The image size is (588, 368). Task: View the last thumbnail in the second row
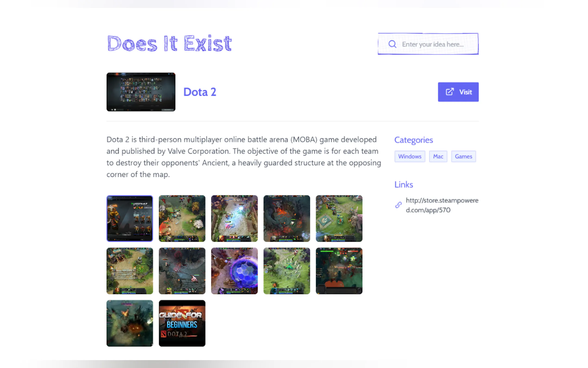point(339,271)
